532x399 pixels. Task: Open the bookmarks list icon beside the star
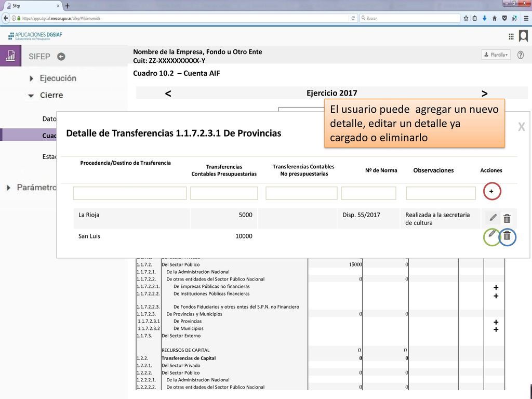coord(475,18)
